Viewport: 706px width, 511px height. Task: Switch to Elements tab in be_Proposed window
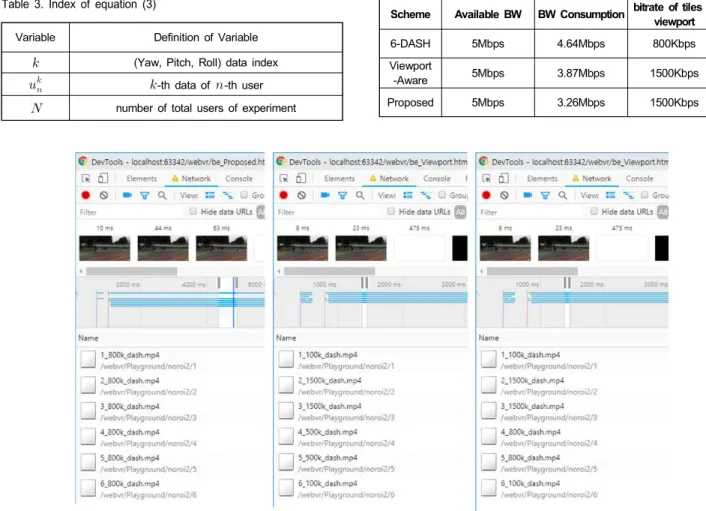point(142,179)
